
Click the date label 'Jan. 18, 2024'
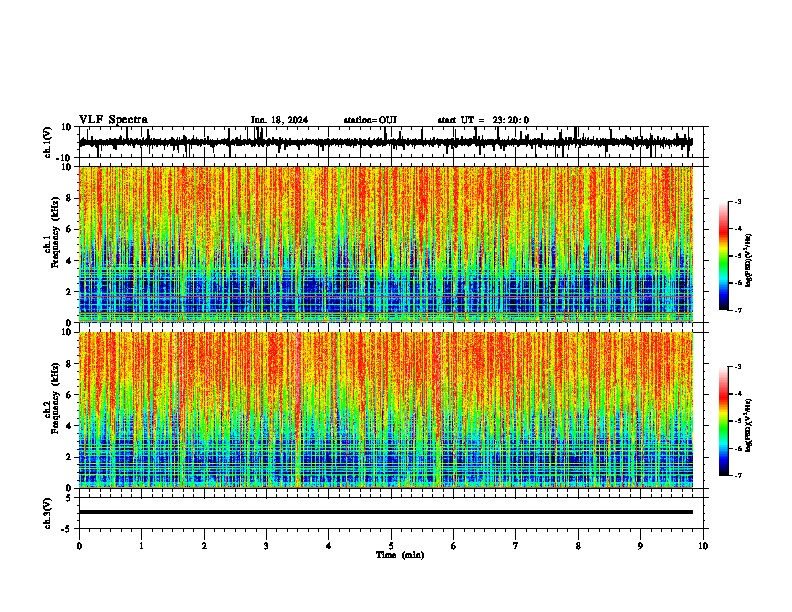(x=279, y=120)
